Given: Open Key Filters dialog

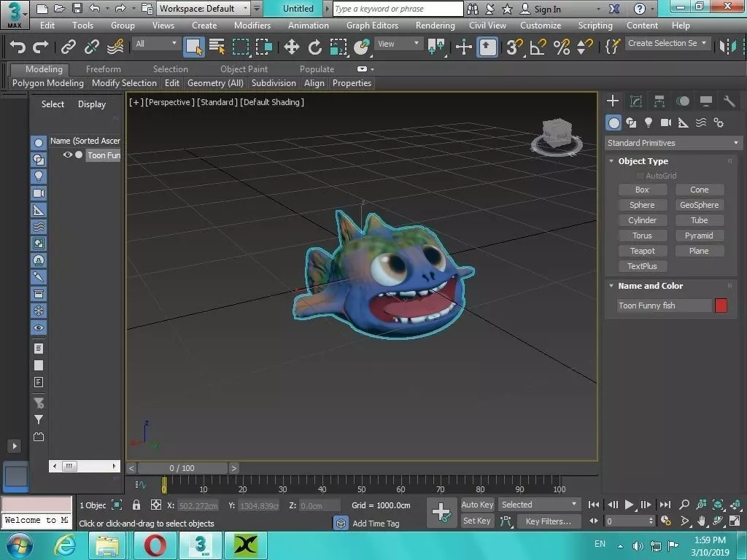Looking at the screenshot, I should click(548, 521).
